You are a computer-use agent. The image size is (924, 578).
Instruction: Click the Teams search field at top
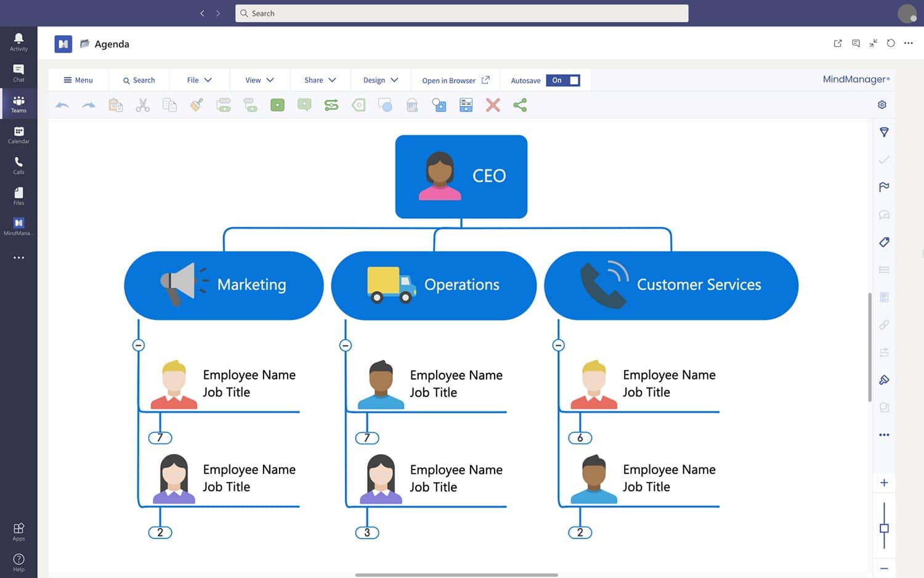point(461,14)
